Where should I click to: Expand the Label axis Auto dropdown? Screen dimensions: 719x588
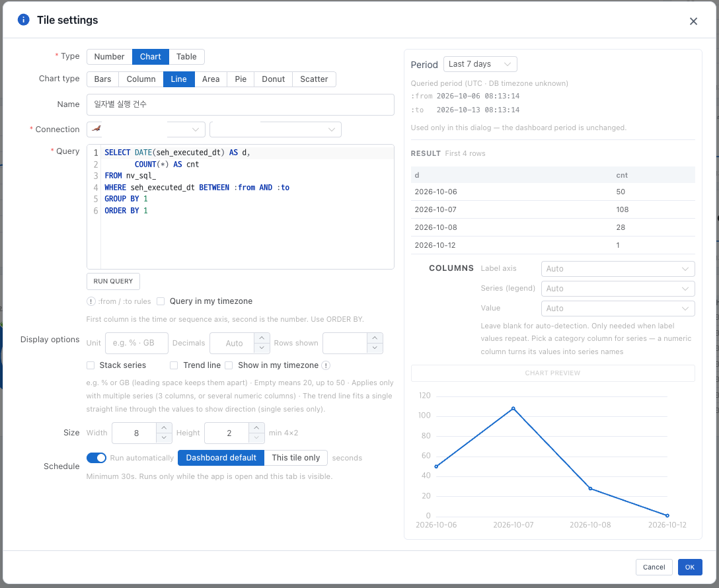618,269
